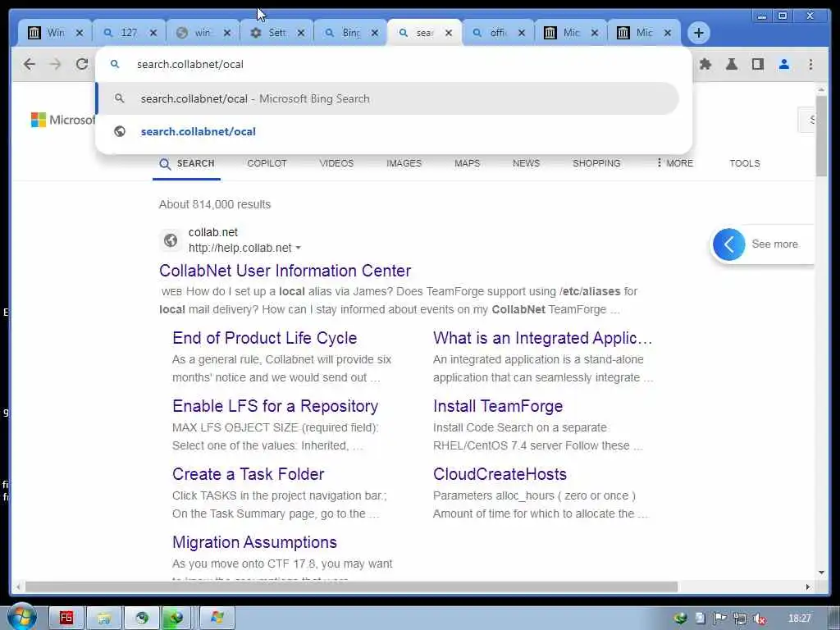The width and height of the screenshot is (840, 630).
Task: Open 'Install TeamForge' link
Action: pos(498,406)
